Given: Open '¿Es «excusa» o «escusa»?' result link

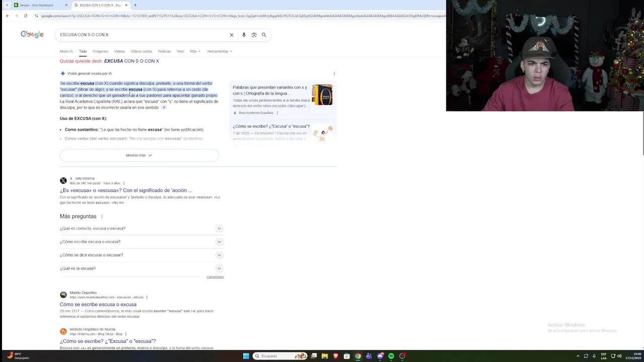Looking at the screenshot, I should pos(126,191).
